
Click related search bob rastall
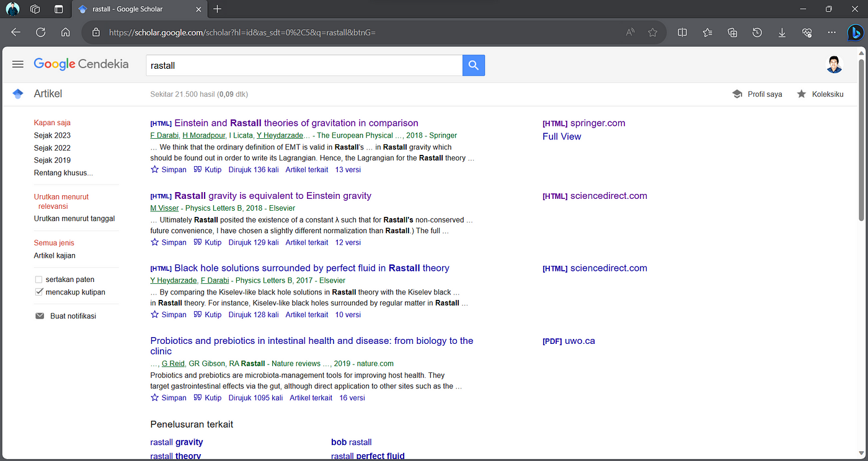coord(352,442)
